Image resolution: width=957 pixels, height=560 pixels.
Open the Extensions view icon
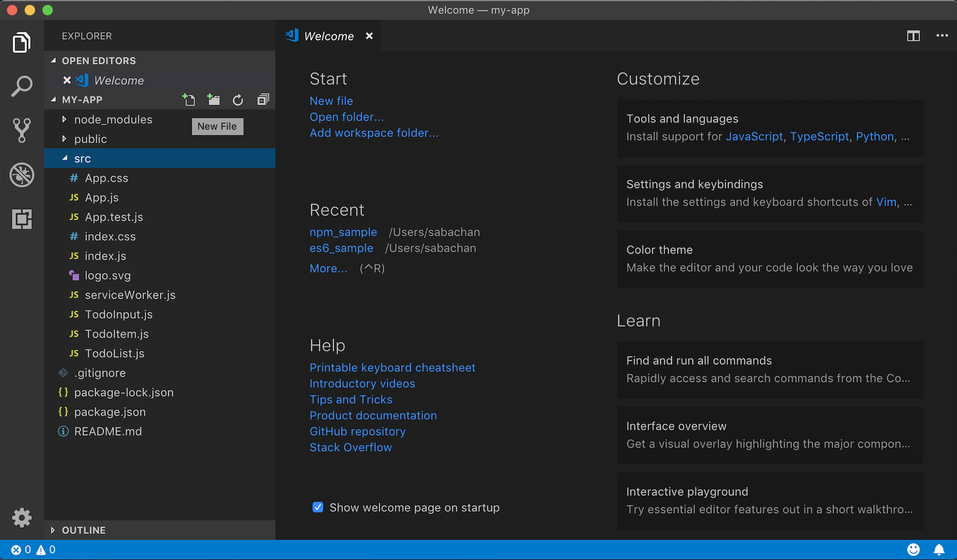pyautogui.click(x=22, y=219)
